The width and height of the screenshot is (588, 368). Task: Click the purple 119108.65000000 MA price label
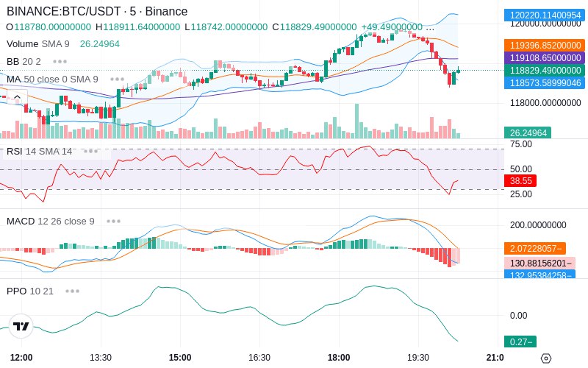[x=545, y=58]
